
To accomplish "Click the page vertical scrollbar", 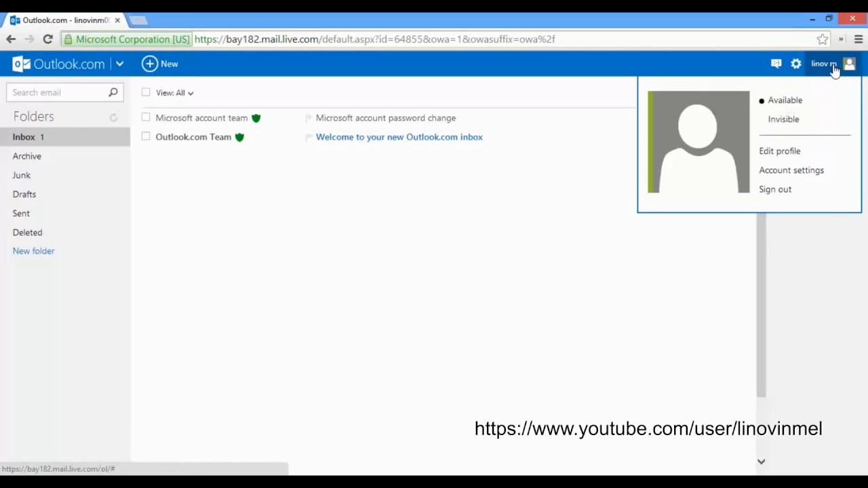I will [x=761, y=304].
